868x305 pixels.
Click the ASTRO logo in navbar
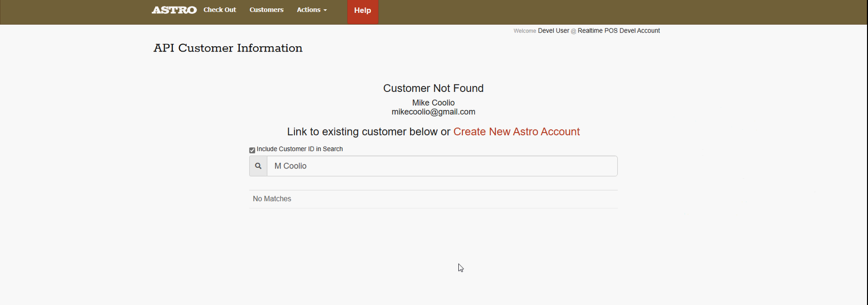[x=174, y=10]
